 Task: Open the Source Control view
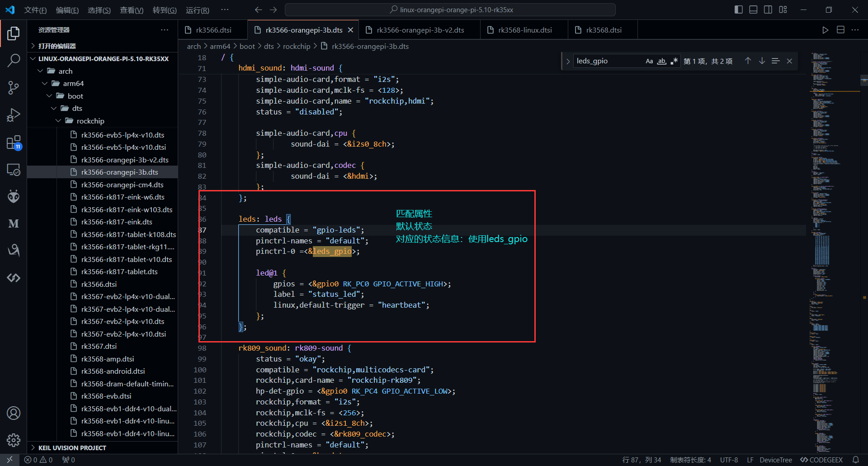14,88
